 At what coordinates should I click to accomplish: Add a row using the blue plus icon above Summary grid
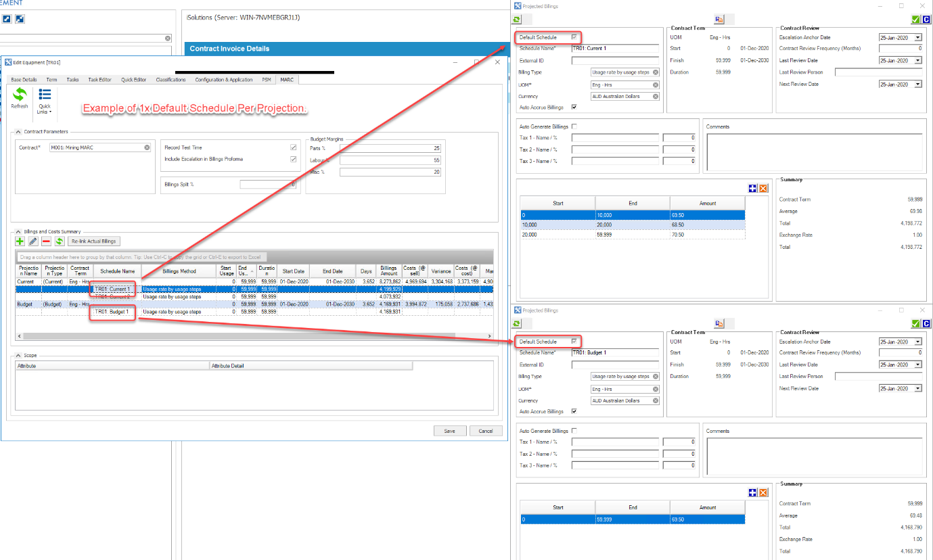coord(752,188)
